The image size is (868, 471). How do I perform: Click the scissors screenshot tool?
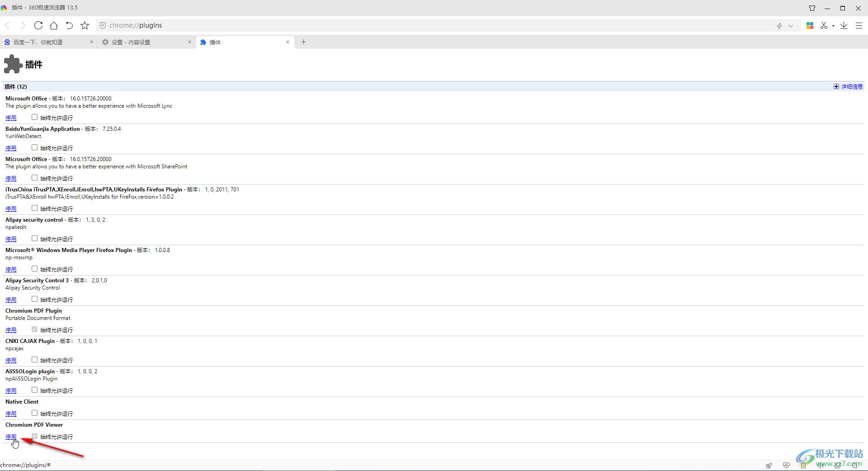(824, 26)
